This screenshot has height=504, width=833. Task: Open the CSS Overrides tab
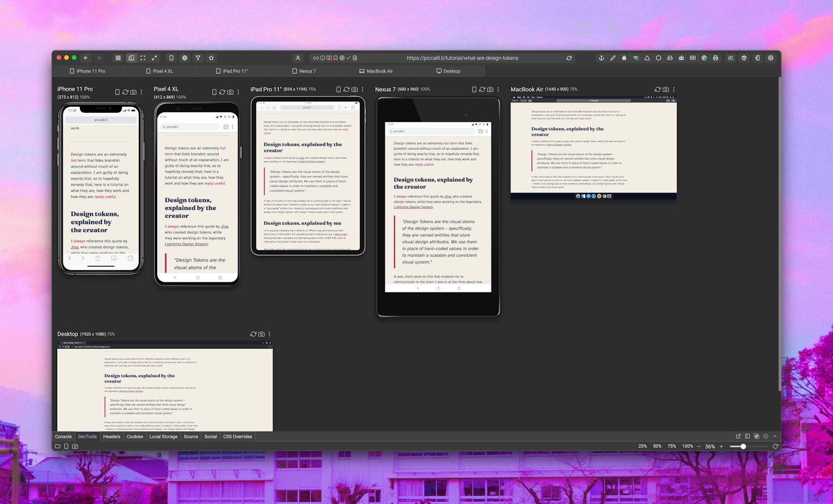coord(238,437)
